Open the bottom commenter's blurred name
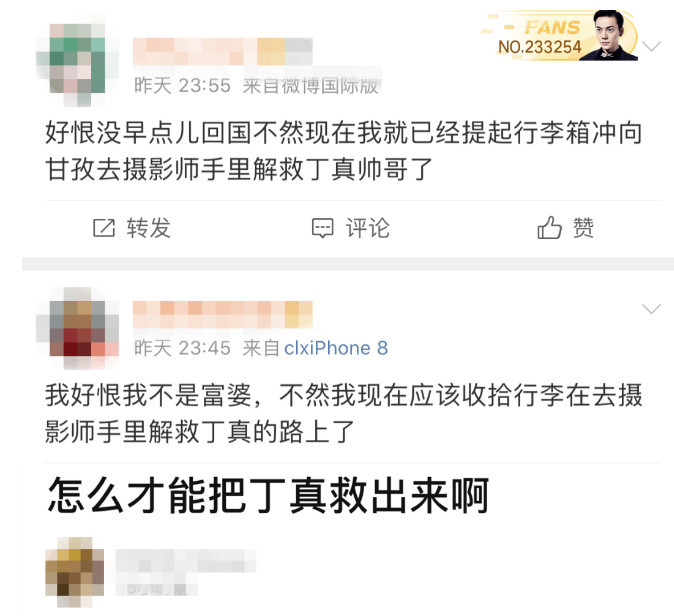The width and height of the screenshot is (674, 616). tap(186, 560)
